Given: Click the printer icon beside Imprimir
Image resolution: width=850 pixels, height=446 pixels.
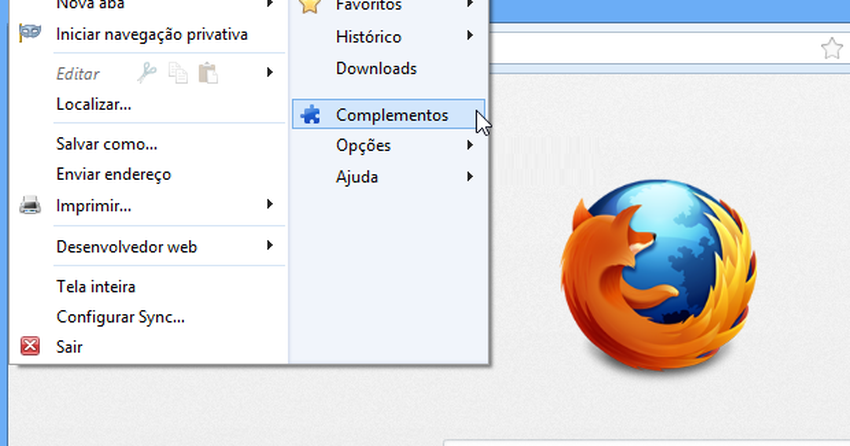Looking at the screenshot, I should [x=30, y=205].
